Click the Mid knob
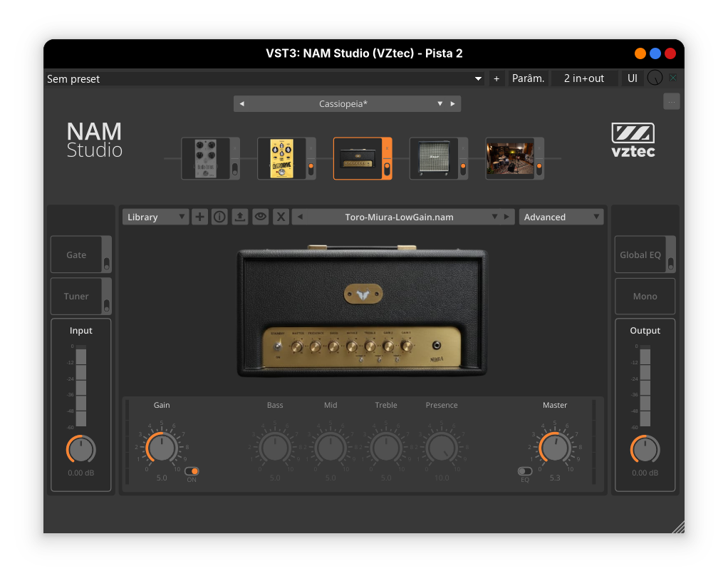 331,448
